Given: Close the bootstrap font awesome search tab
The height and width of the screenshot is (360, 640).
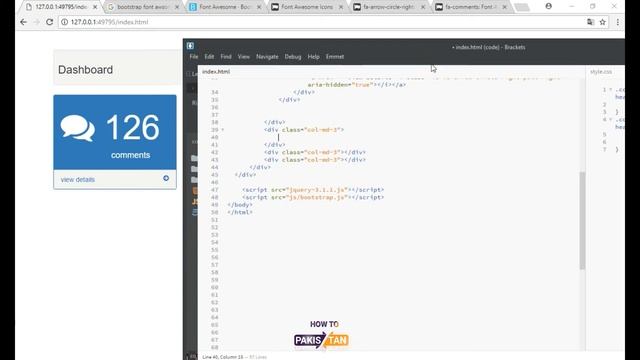Looking at the screenshot, I should 177,7.
